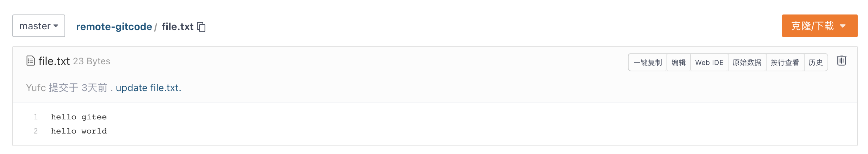View 原始数据 raw file
This screenshot has width=868, height=154.
pos(747,63)
